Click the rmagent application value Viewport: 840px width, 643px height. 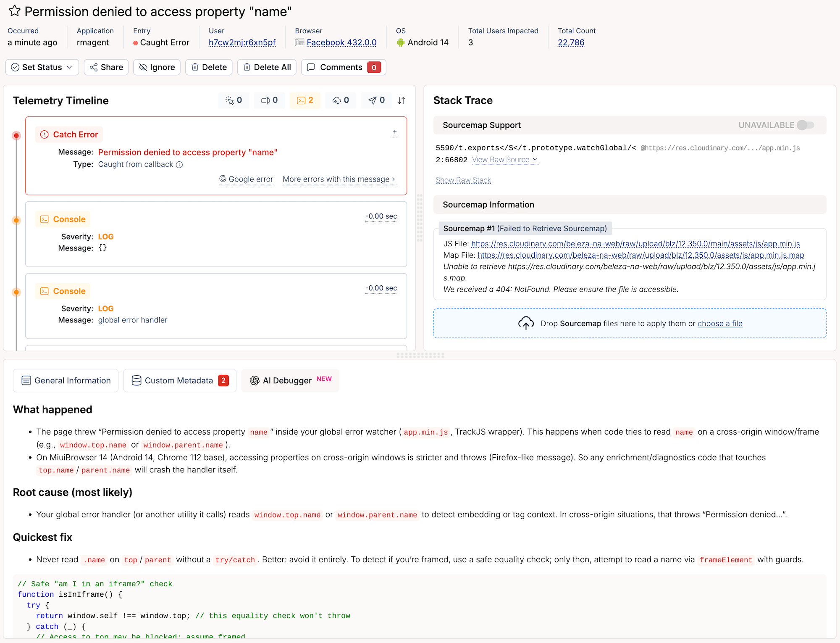tap(93, 42)
